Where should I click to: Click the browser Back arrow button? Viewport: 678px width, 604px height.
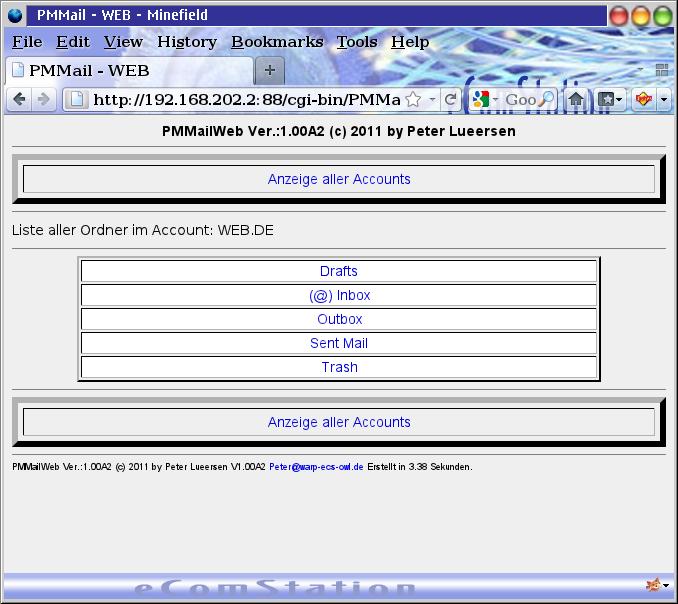(x=19, y=99)
